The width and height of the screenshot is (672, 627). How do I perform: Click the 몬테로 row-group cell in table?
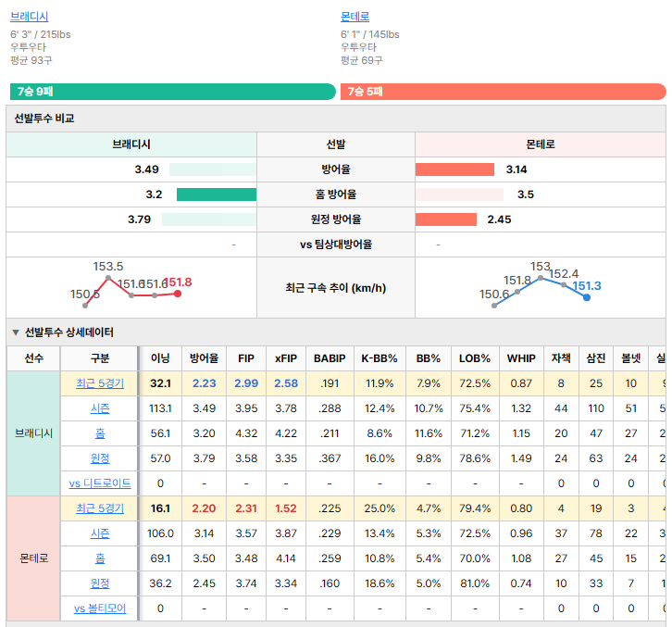(34, 558)
